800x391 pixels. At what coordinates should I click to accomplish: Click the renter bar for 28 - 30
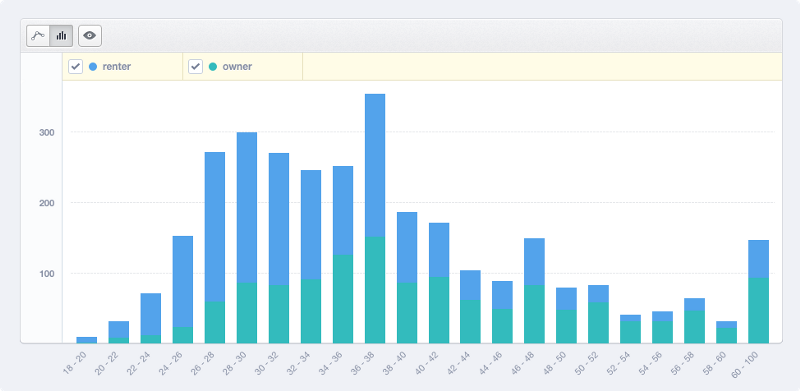[x=247, y=208]
